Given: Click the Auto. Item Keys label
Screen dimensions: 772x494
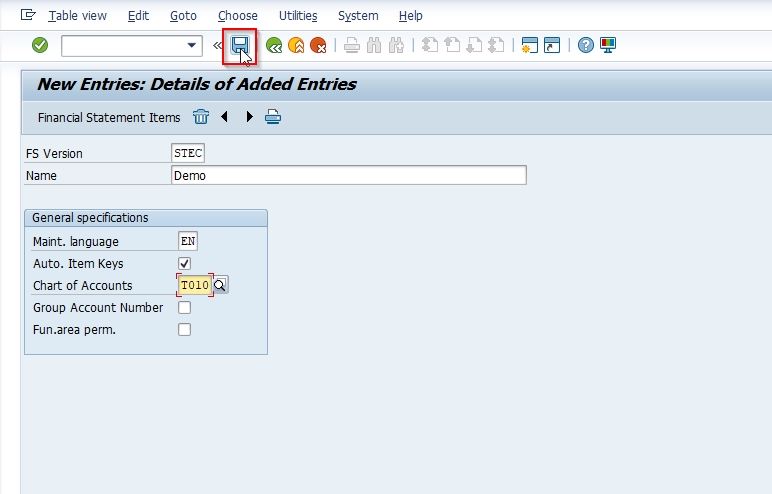Looking at the screenshot, I should pos(78,263).
